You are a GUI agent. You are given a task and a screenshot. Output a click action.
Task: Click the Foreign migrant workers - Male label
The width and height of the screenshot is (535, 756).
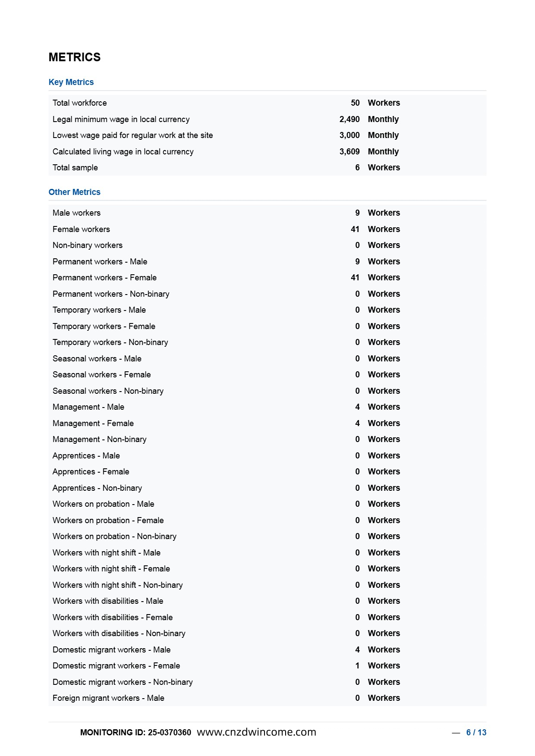(108, 698)
